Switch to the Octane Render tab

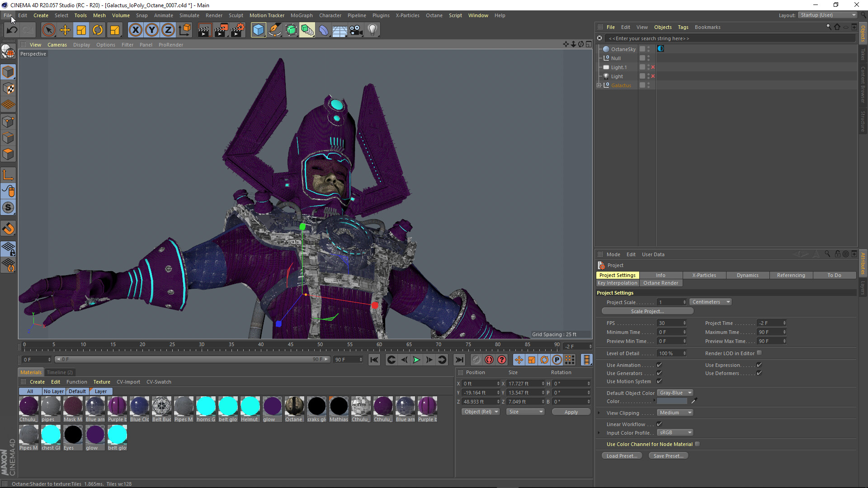click(x=661, y=283)
